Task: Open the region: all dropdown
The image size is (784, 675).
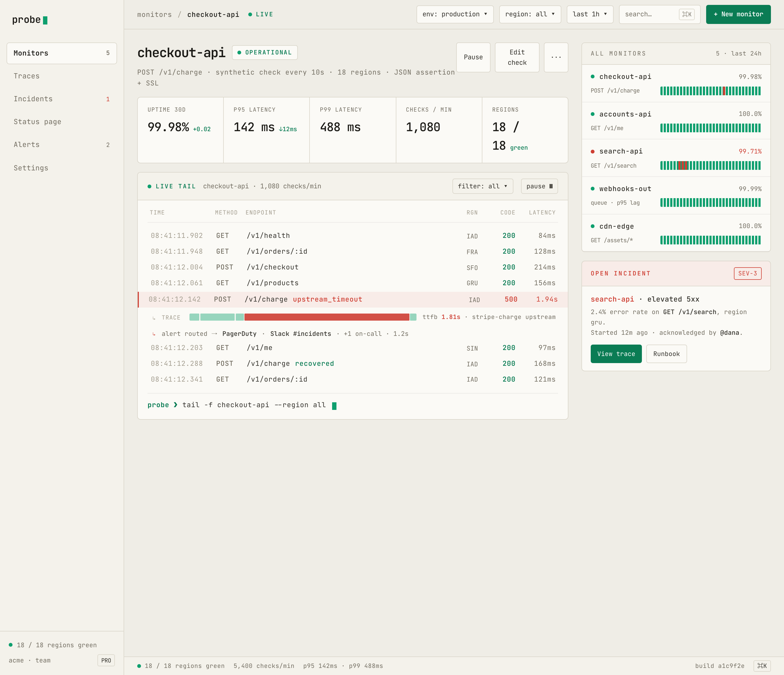Action: pyautogui.click(x=530, y=14)
